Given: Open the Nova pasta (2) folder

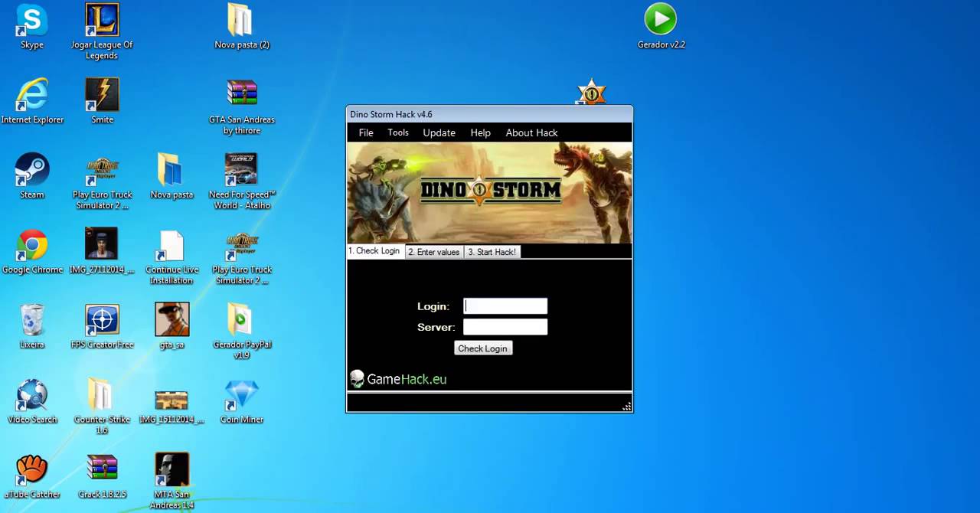Looking at the screenshot, I should tap(241, 26).
